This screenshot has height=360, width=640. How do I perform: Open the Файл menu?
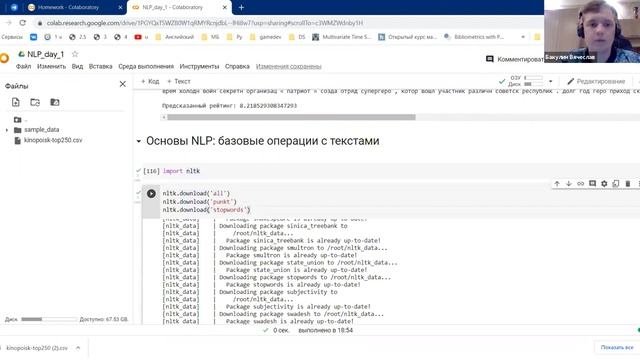tap(23, 66)
